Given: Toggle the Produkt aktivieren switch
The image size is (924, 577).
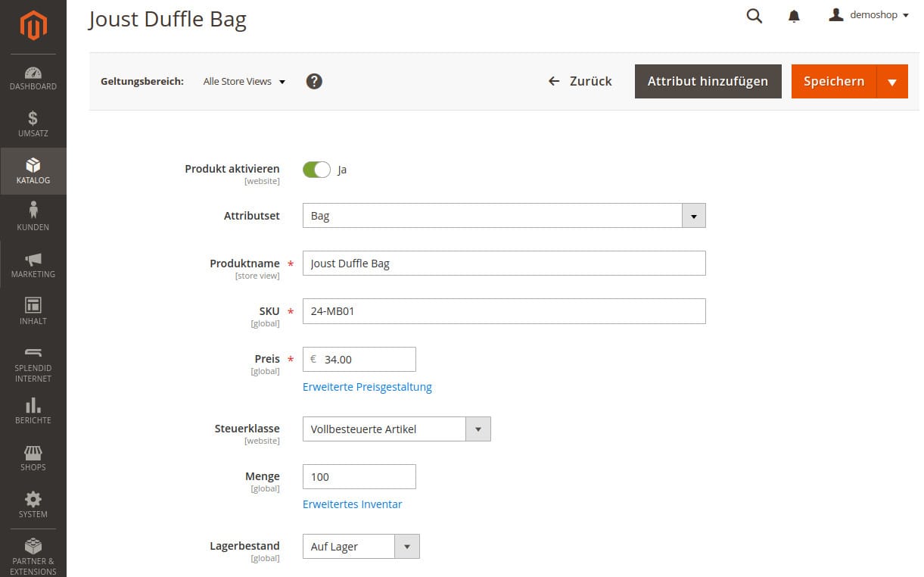Looking at the screenshot, I should (316, 170).
